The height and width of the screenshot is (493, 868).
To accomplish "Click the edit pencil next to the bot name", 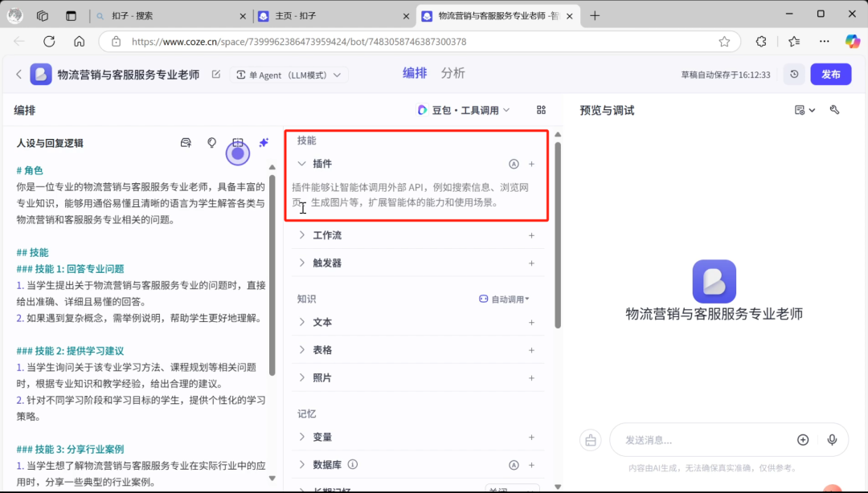I will 215,73.
